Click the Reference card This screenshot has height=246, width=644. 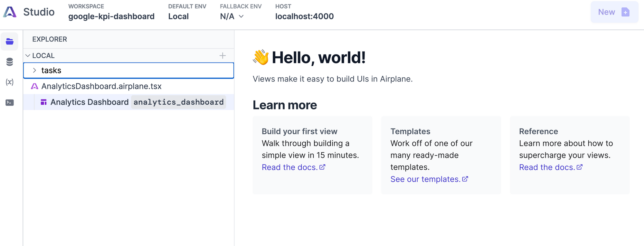570,155
